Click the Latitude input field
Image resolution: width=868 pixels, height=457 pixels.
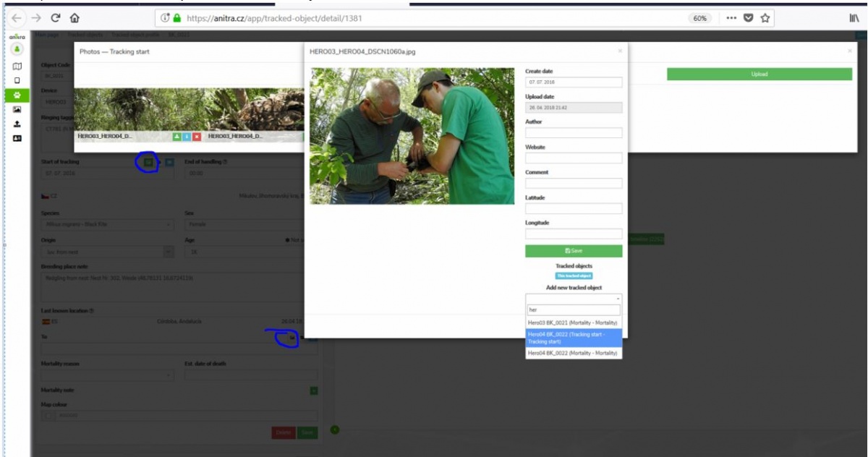click(573, 209)
